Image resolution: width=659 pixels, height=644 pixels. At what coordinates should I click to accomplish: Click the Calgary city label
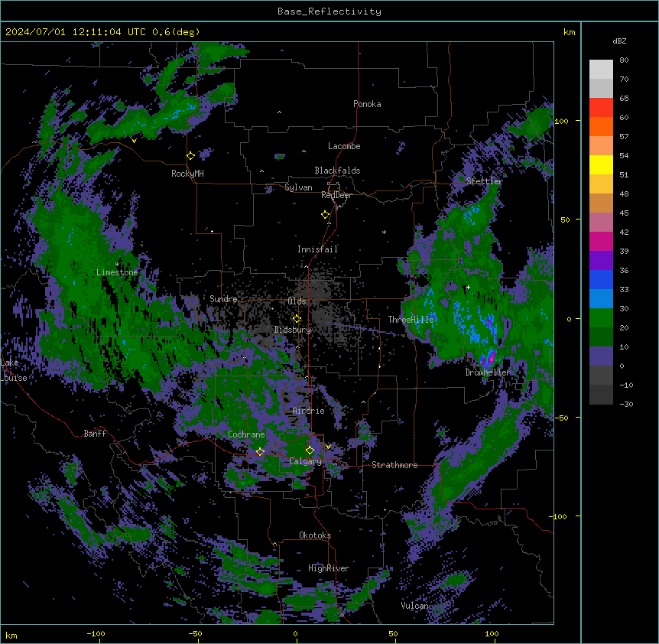tap(306, 461)
